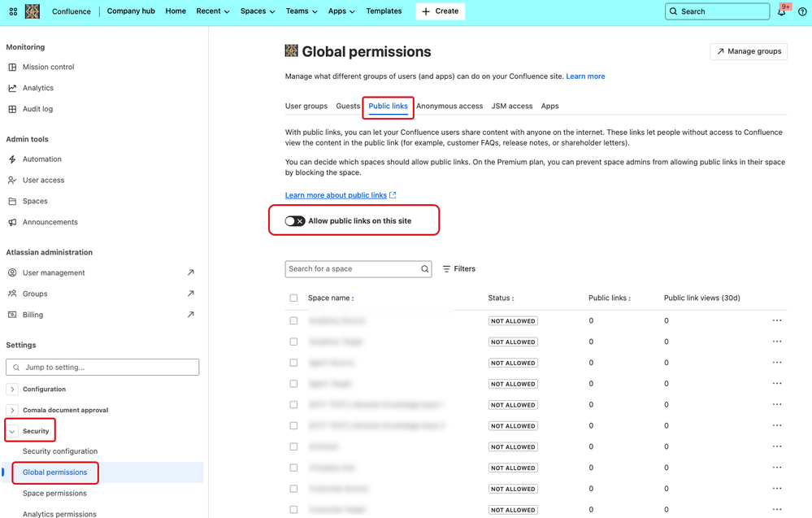Click the Automation lightning icon
The width and height of the screenshot is (812, 518).
click(x=12, y=159)
